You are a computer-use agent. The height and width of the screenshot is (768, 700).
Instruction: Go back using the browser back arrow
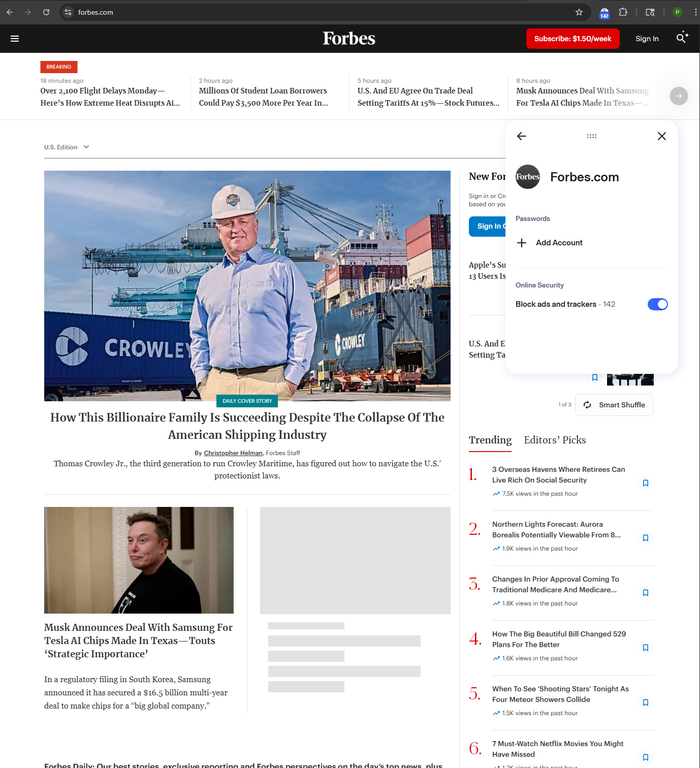(10, 12)
